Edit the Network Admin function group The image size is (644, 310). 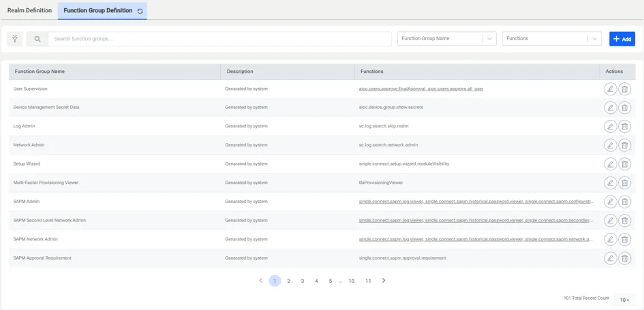coord(611,145)
